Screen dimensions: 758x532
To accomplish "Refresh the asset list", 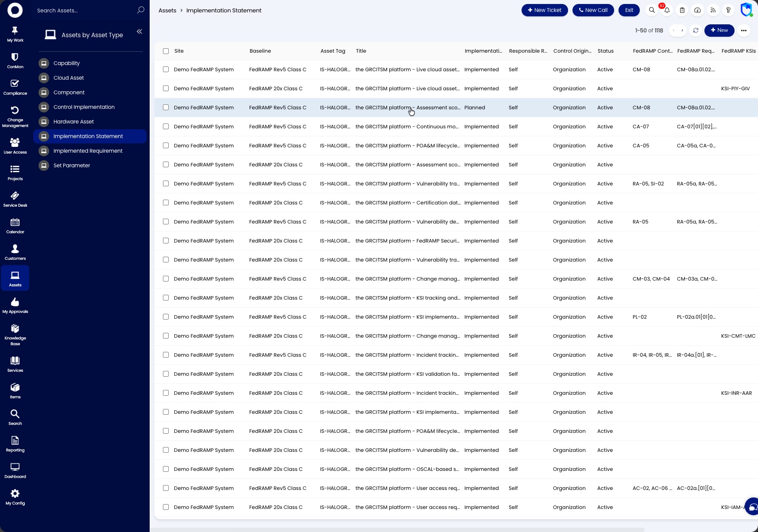I will pos(696,31).
